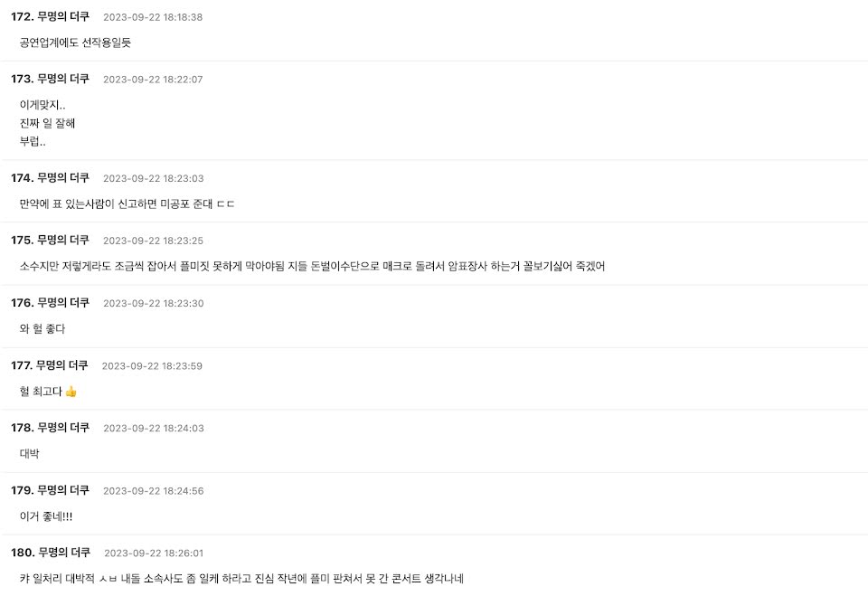Click the long comment text of comment 175
The image size is (868, 596).
[x=312, y=267]
